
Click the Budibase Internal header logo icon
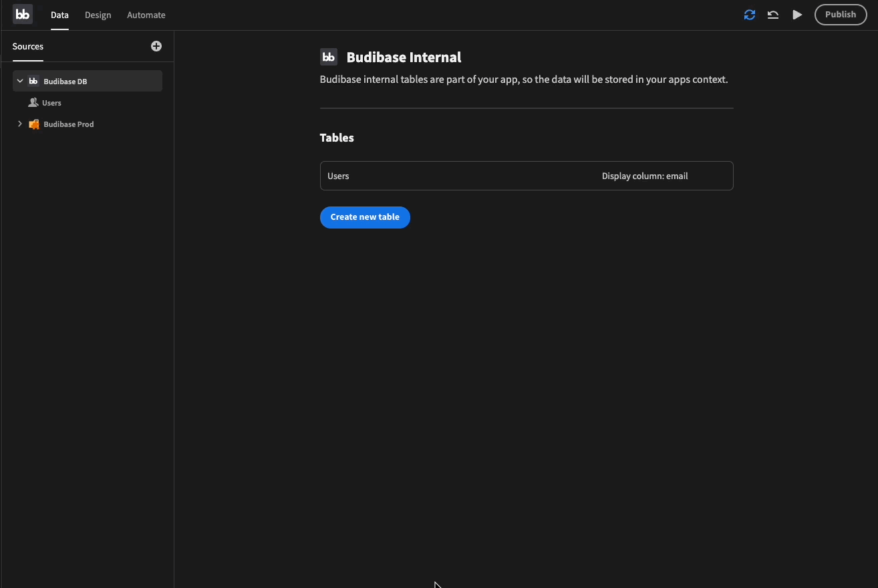(x=329, y=57)
